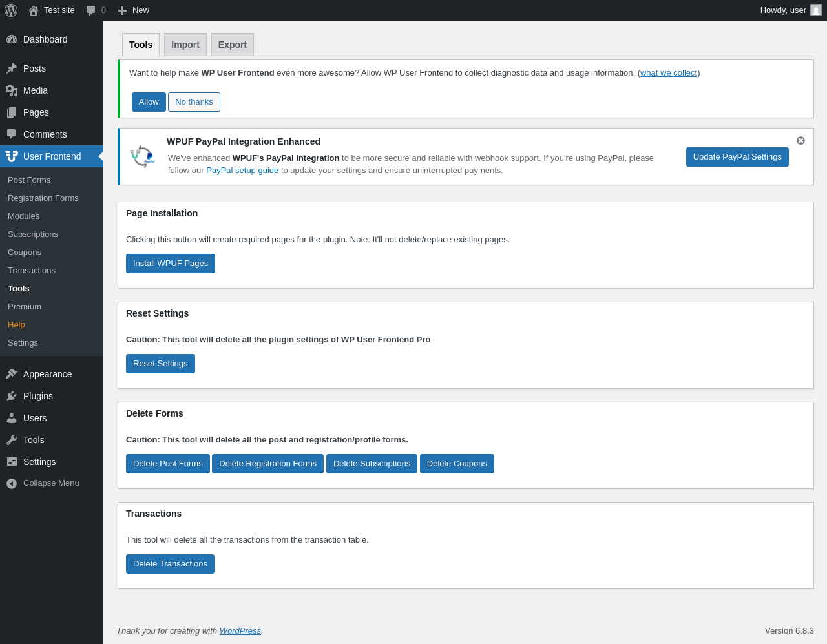Open Registration Forms submenu item

coord(43,198)
